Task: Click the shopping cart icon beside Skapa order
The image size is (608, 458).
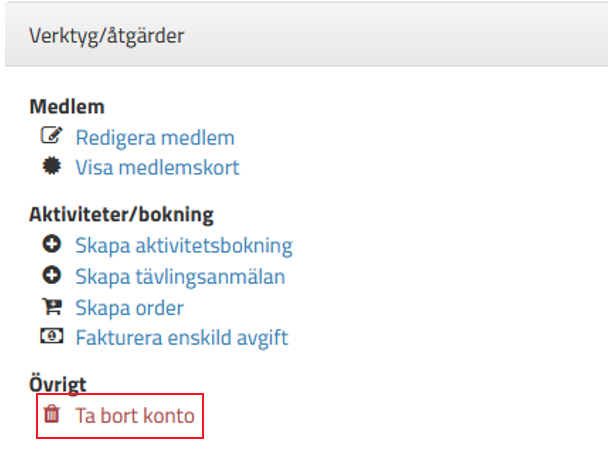Action: [51, 307]
